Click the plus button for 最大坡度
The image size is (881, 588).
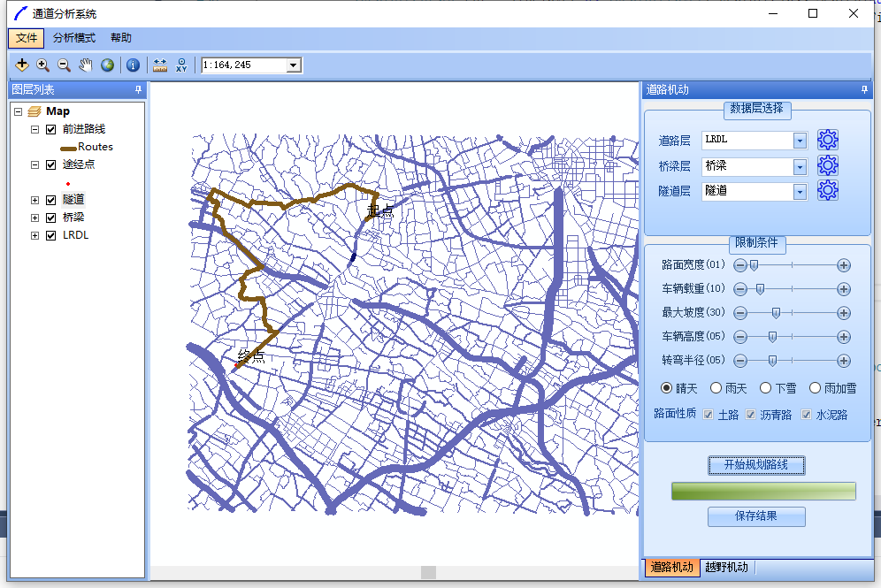[x=844, y=313]
